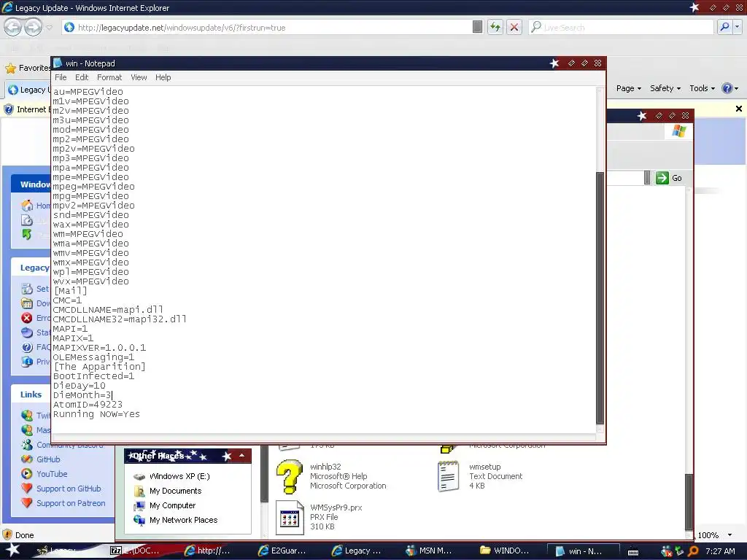Screen dimensions: 747x560
Task: Click the on-screen keyboard tray icon
Action: click(x=633, y=552)
